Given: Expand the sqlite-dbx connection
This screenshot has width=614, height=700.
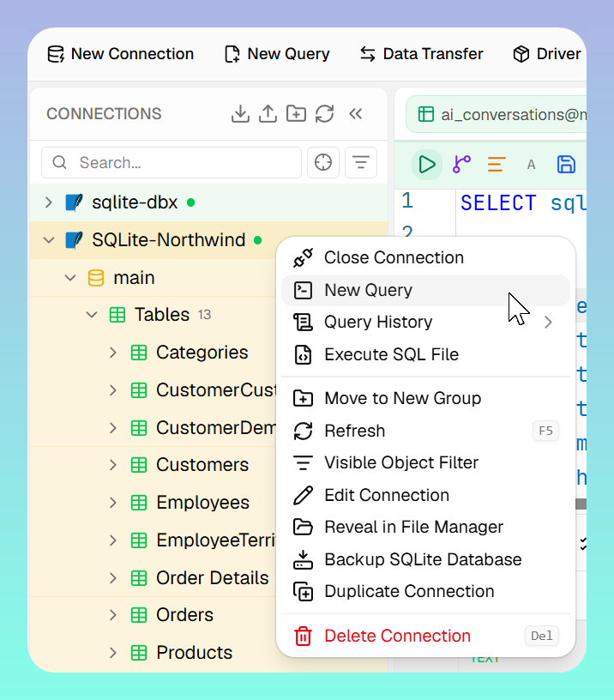Looking at the screenshot, I should pyautogui.click(x=49, y=202).
